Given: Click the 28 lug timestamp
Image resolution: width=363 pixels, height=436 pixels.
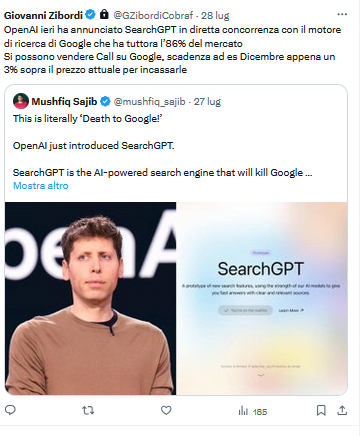Looking at the screenshot, I should click(x=215, y=15).
